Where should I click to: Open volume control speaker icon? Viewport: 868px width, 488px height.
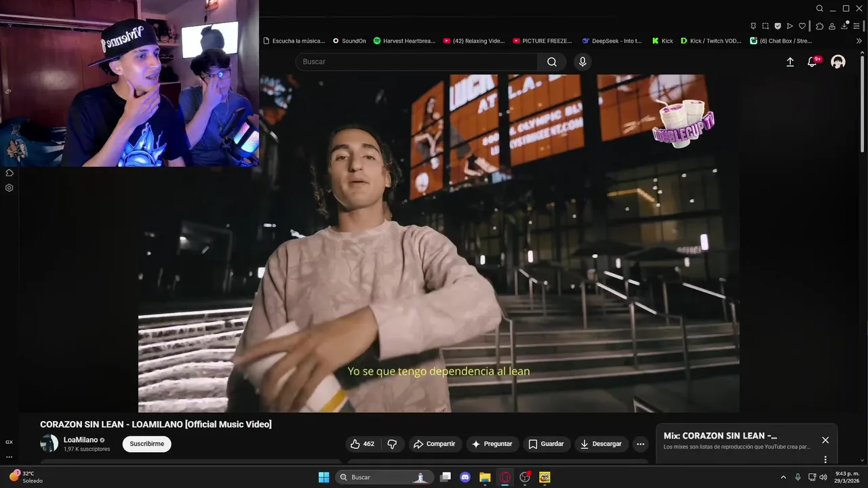pyautogui.click(x=823, y=477)
